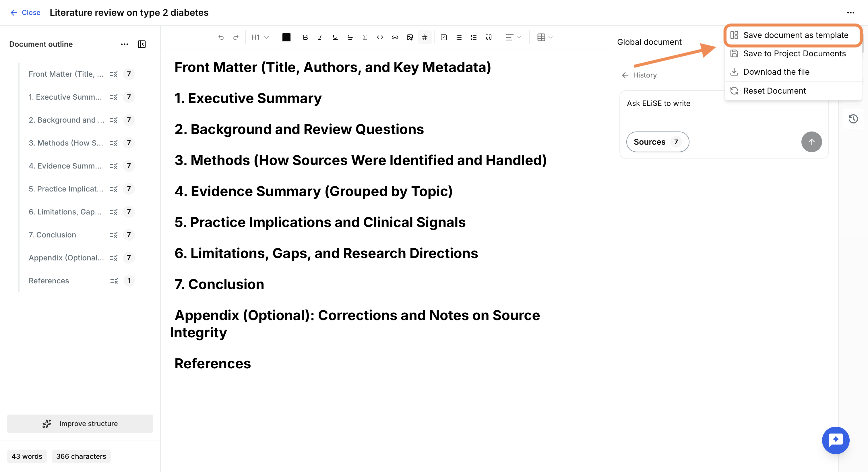
Task: Apply italic formatting
Action: [320, 37]
